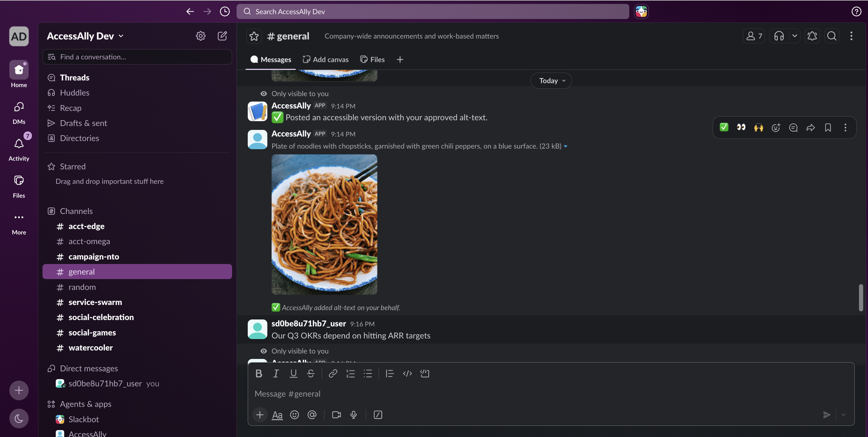Open send options dropdown arrow

(843, 415)
